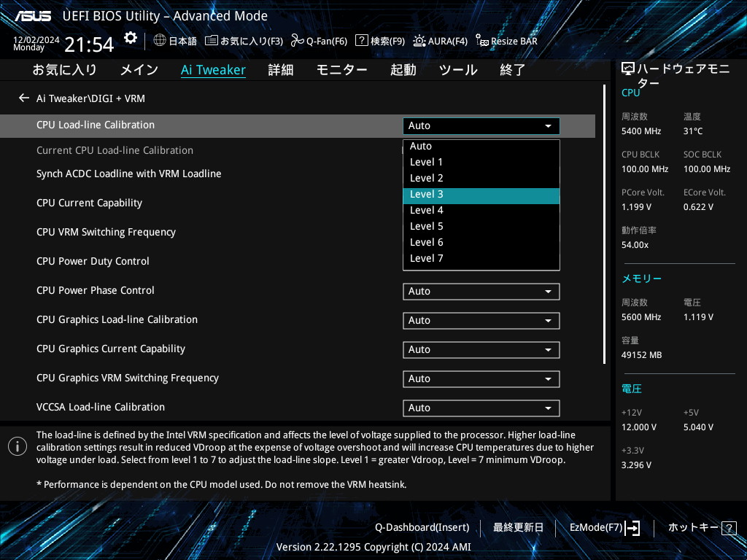This screenshot has width=747, height=560.
Task: Open CPU Power Phase Control dropdown
Action: click(x=481, y=292)
